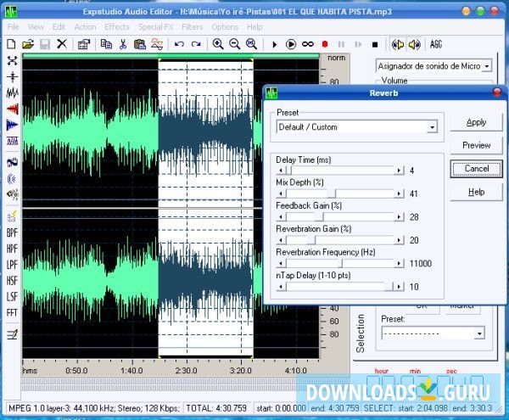The image size is (509, 420).
Task: Zoom in on the waveform
Action: 218,44
